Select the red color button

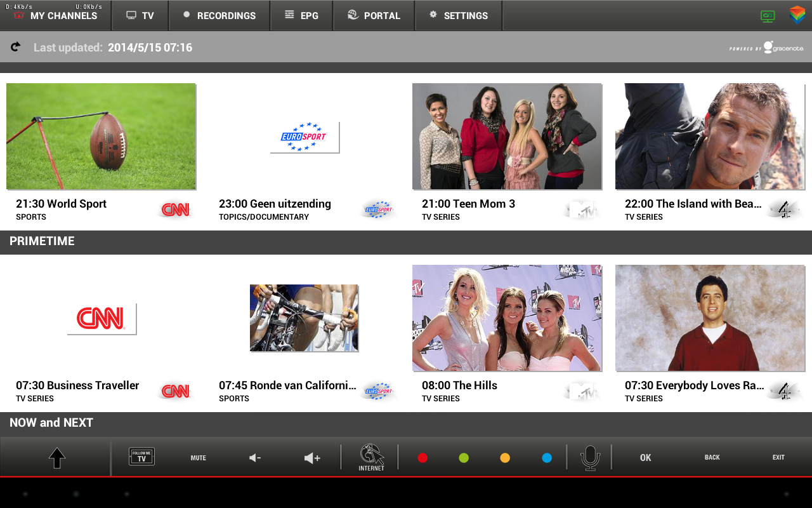tap(422, 458)
